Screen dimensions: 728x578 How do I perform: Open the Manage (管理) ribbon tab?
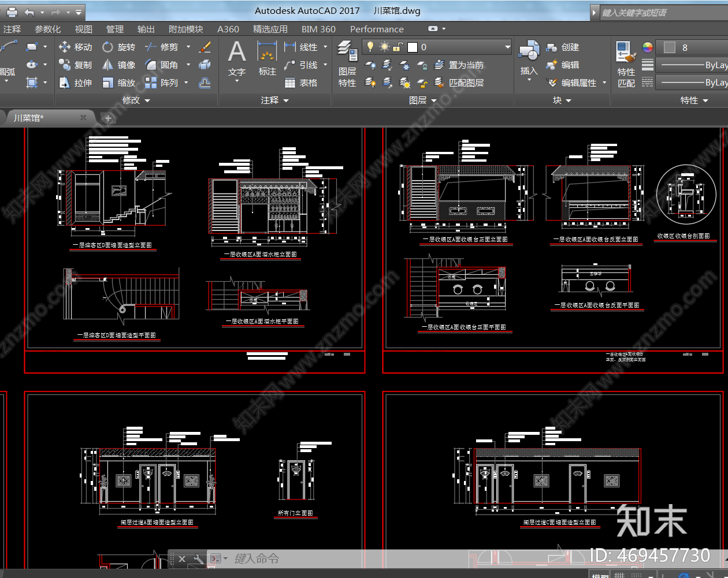coord(115,29)
